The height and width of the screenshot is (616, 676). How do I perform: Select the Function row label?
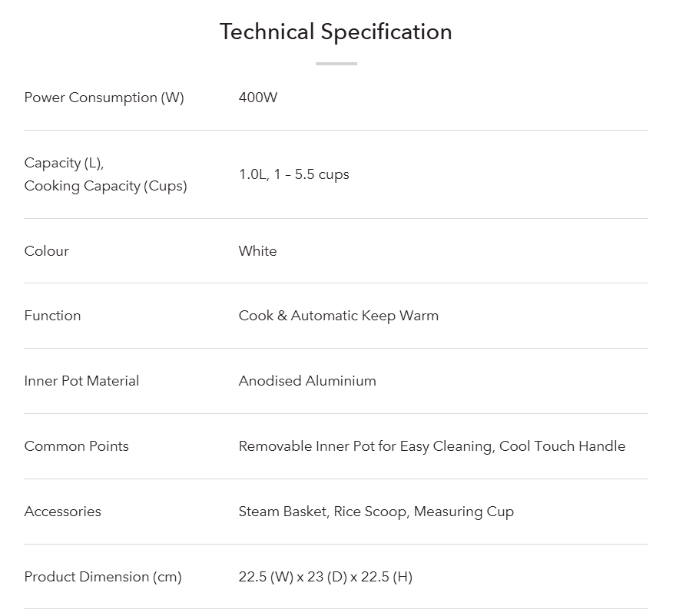click(x=52, y=316)
